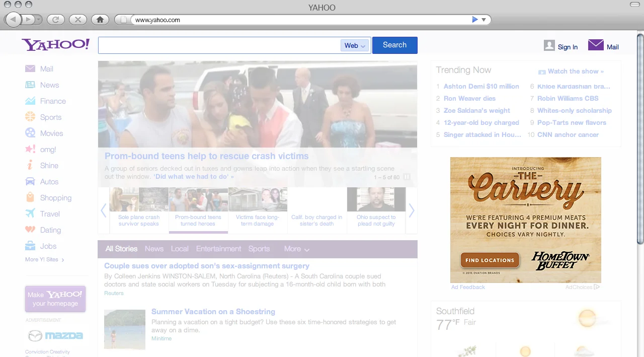
Task: Open the Shine sidebar icon
Action: pos(30,165)
